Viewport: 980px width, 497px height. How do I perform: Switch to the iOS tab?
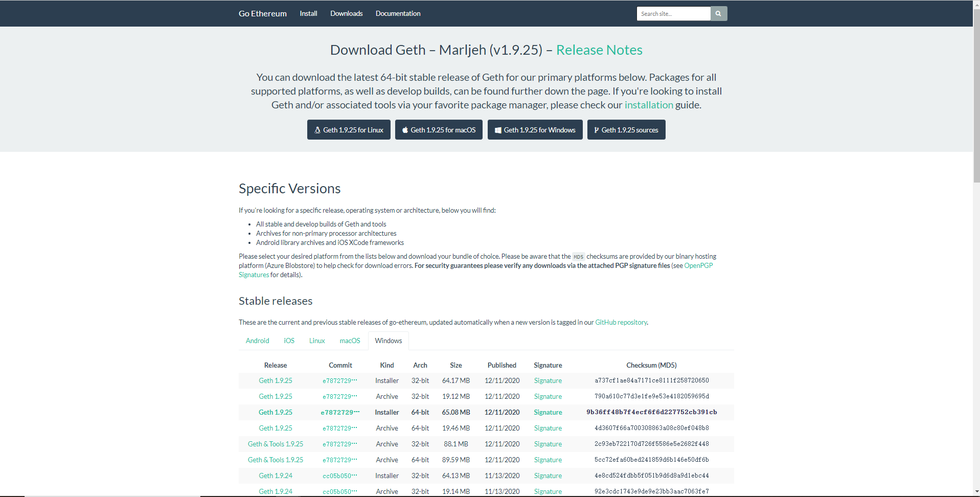tap(289, 341)
